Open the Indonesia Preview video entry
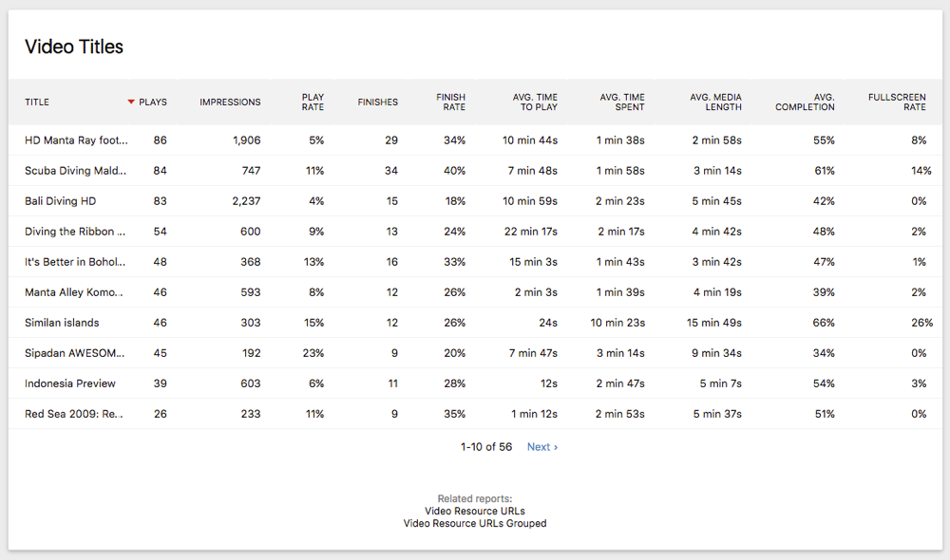 coord(70,383)
